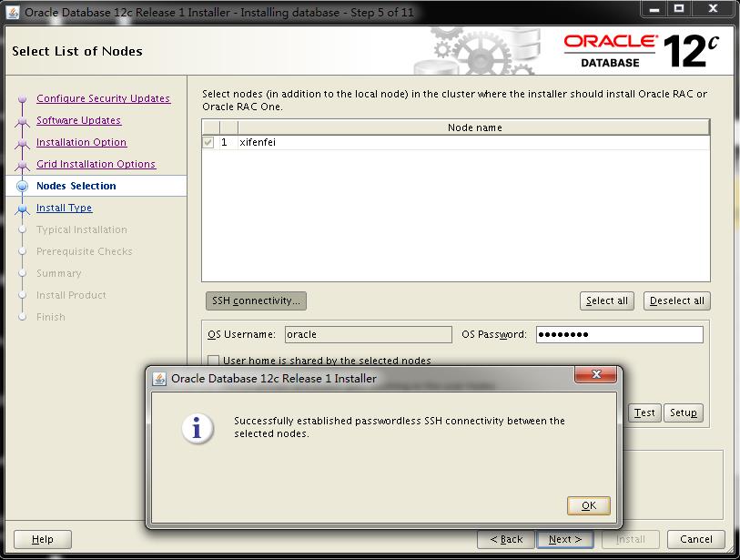
Task: Focus the OS Username field
Action: coord(368,334)
